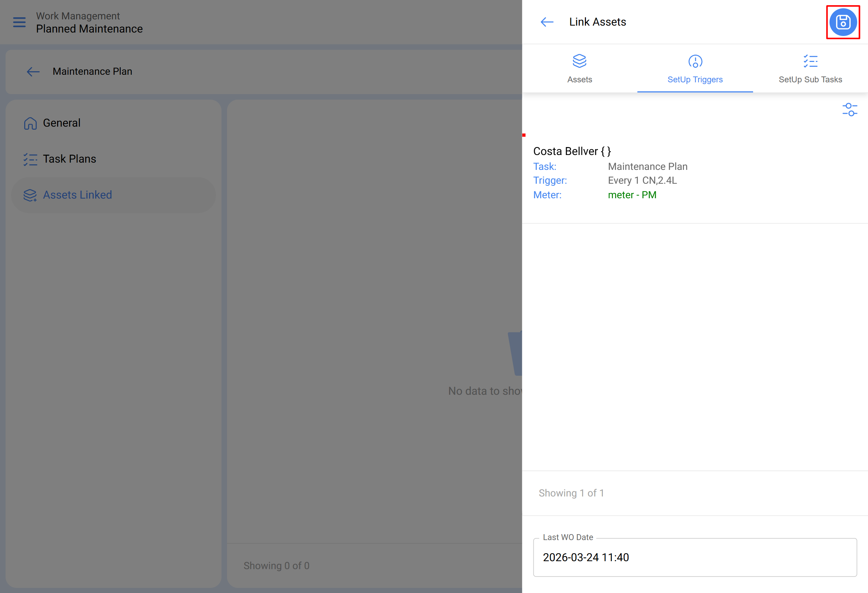Click the SetUp Sub Tasks checklist icon

[810, 61]
